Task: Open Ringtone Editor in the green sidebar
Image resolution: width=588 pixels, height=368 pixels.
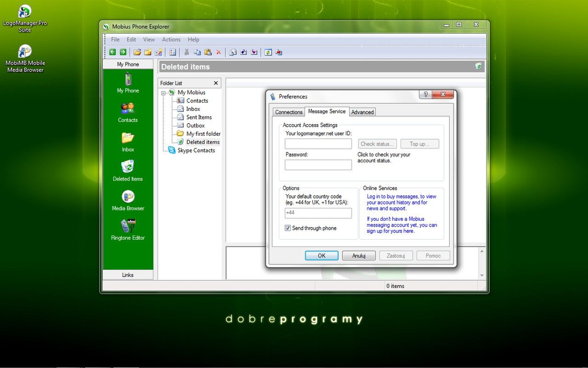Action: [x=128, y=230]
